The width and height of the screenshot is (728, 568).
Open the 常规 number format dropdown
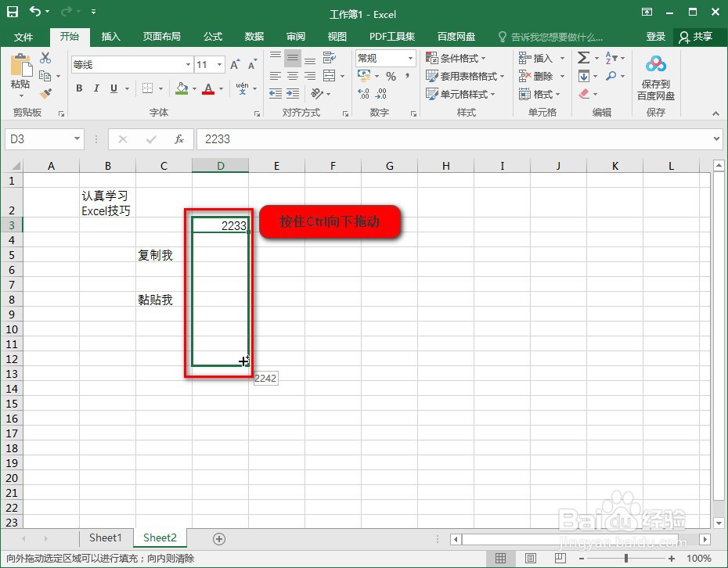click(409, 58)
